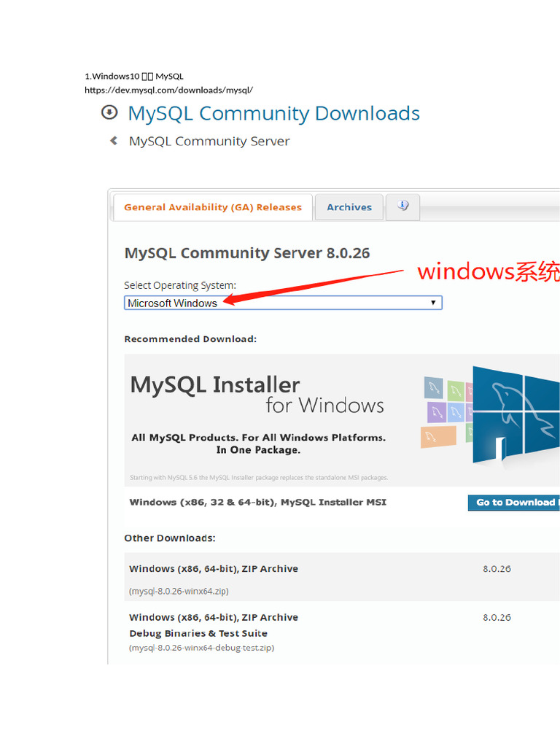Open the MySQL Community Downloads heading link
The height and width of the screenshot is (747, 560).
click(274, 113)
